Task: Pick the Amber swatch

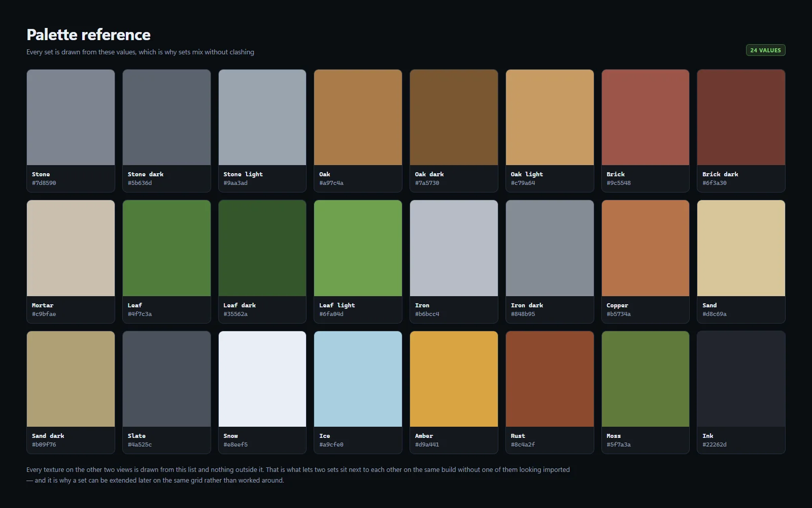Action: click(454, 379)
